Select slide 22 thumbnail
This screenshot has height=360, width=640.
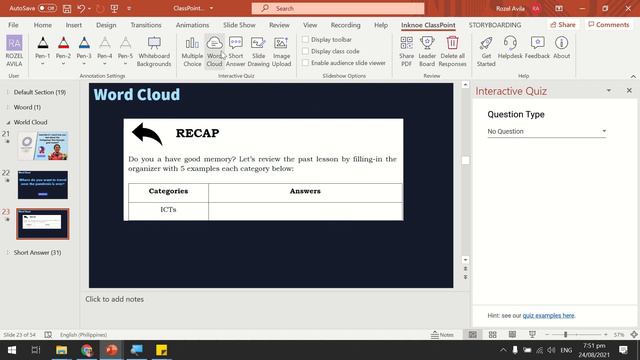point(43,185)
